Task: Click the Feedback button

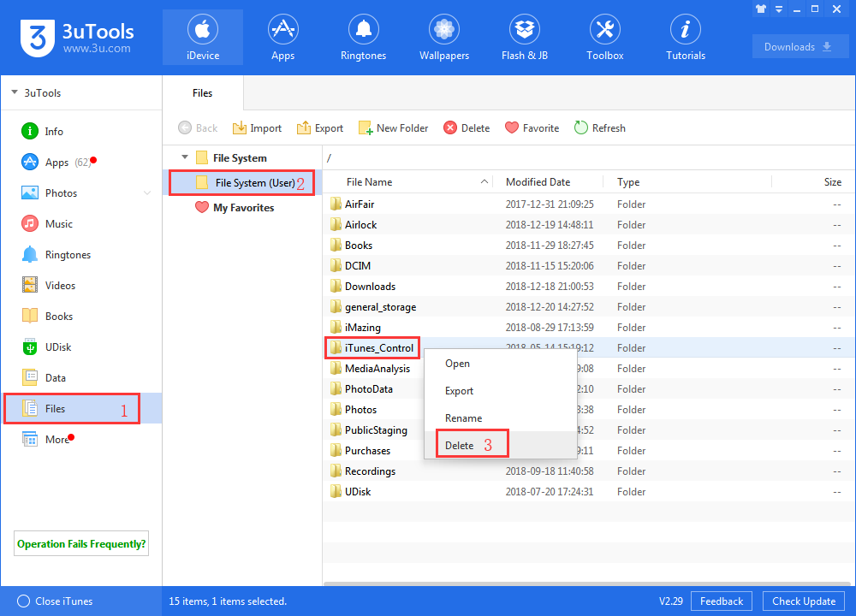Action: [x=721, y=601]
